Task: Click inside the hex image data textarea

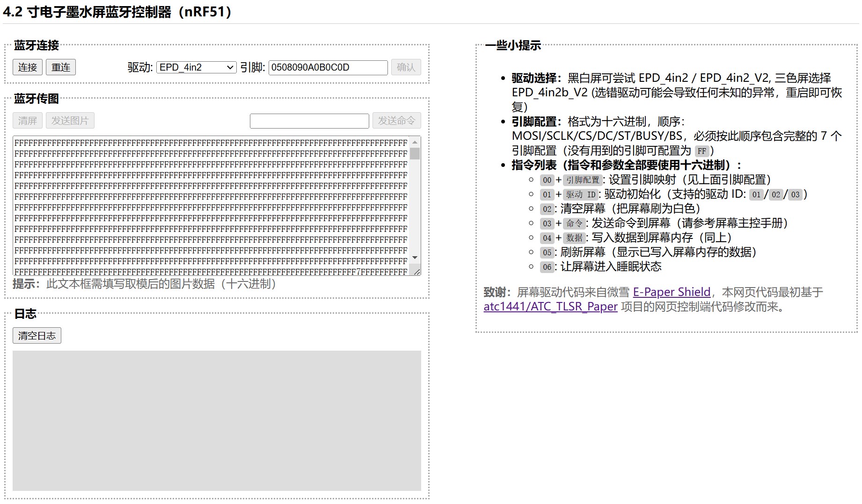Action: point(211,206)
